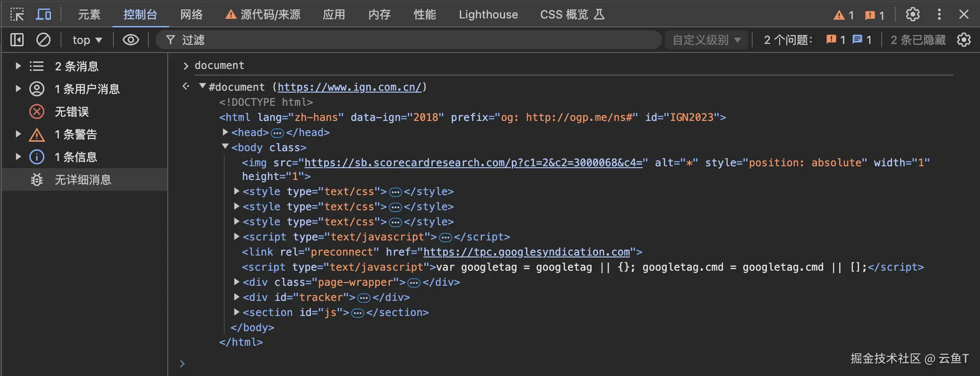Image resolution: width=980 pixels, height=376 pixels.
Task: Switch to the '网络' tab
Action: click(x=191, y=15)
